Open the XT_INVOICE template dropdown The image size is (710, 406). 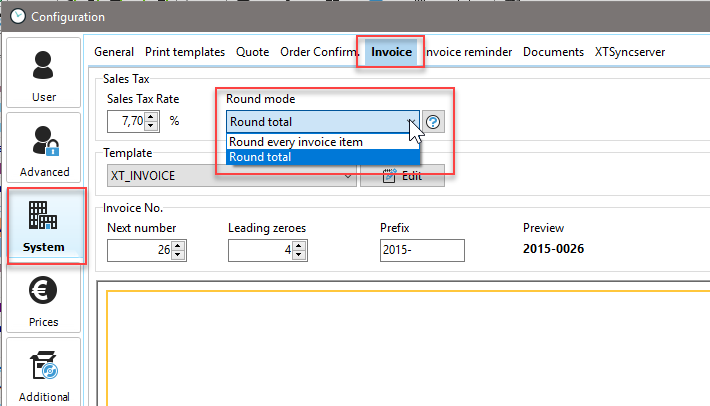point(348,176)
